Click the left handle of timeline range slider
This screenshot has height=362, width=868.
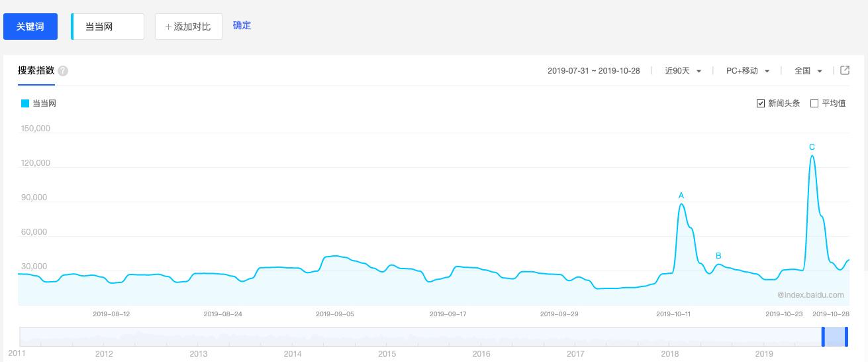(x=823, y=337)
